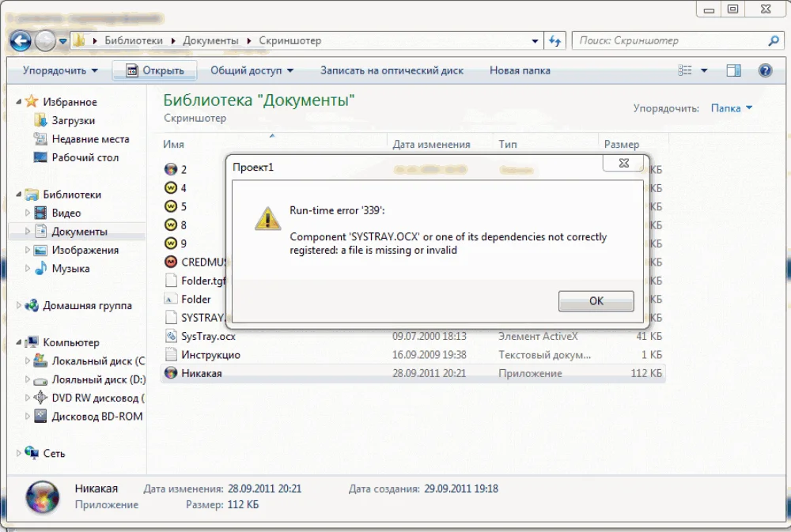Click the Back navigation arrow button
The width and height of the screenshot is (791, 532).
[x=21, y=41]
